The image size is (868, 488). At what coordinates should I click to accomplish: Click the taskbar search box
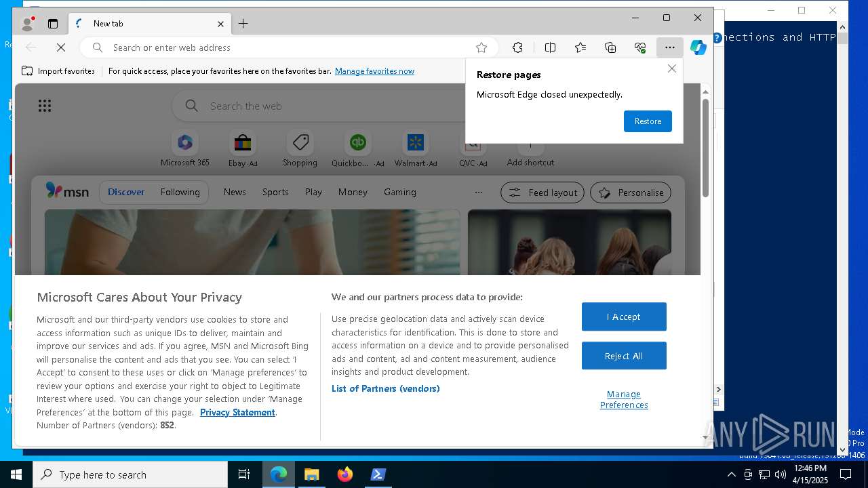[130, 474]
